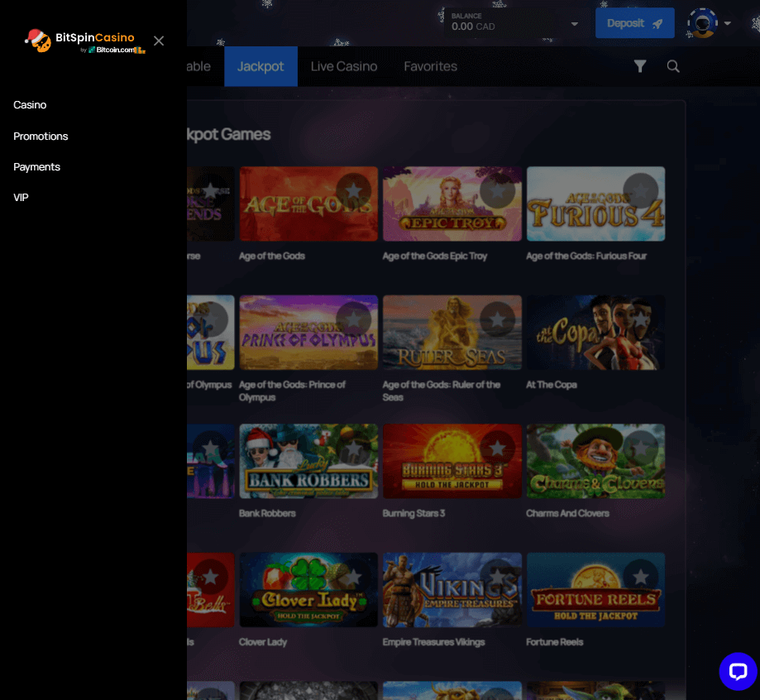Favorite the Bank Robbers game
This screenshot has height=700, width=760.
coord(354,448)
